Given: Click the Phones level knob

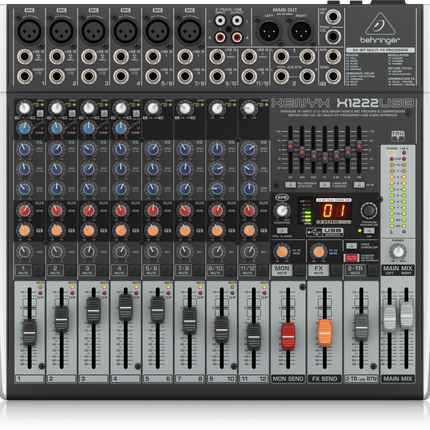Looking at the screenshot, I should point(398,252).
